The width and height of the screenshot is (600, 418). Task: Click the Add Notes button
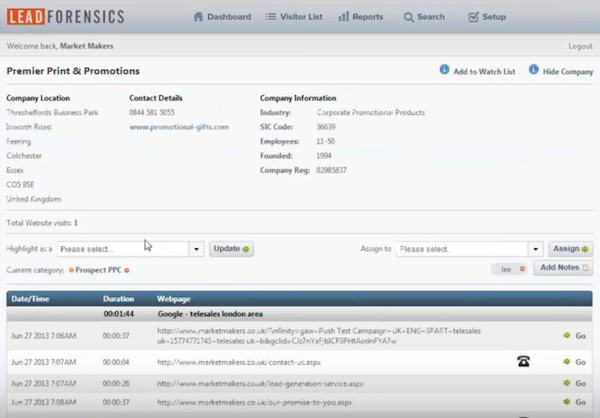pyautogui.click(x=563, y=268)
